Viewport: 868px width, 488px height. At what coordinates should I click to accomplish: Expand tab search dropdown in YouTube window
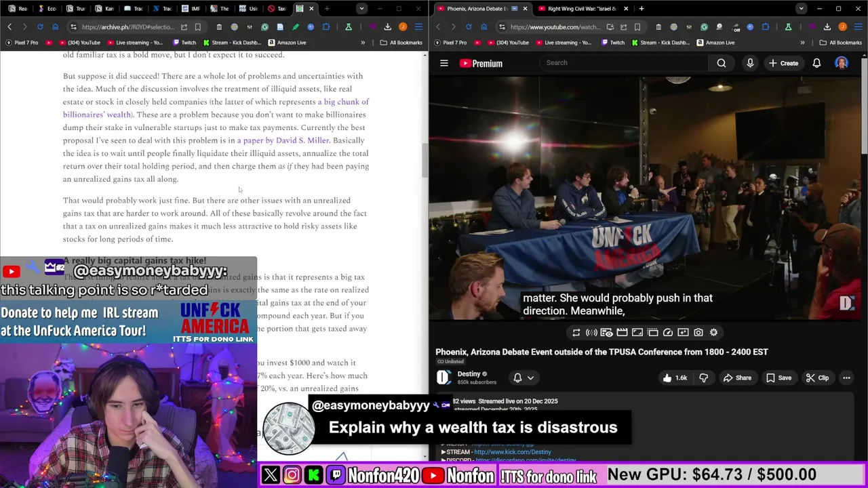click(801, 9)
